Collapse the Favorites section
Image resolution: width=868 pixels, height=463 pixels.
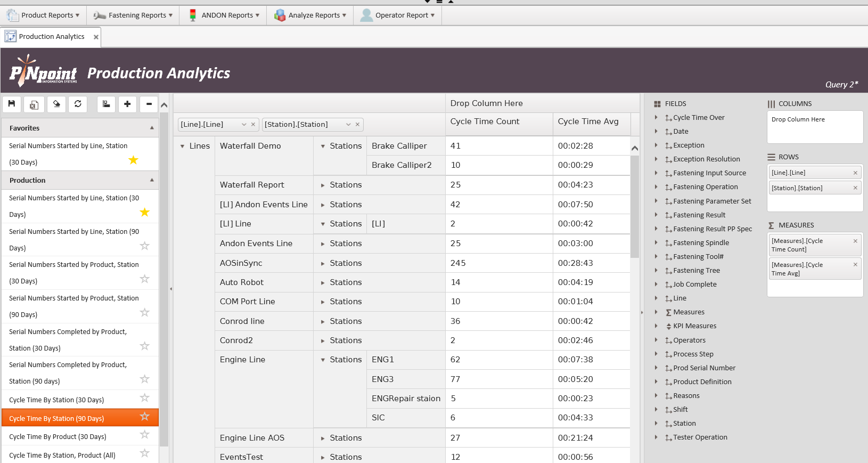(x=152, y=128)
